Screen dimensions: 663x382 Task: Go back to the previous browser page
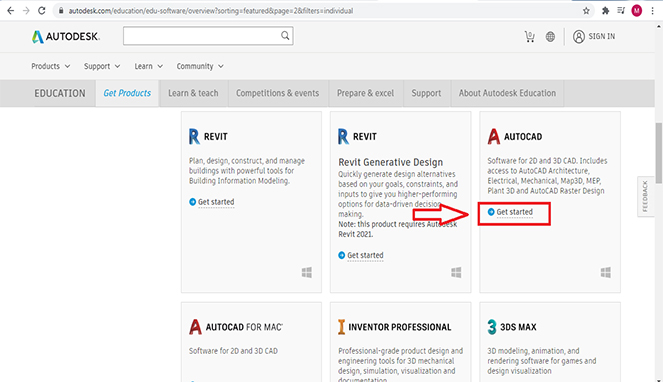click(11, 11)
